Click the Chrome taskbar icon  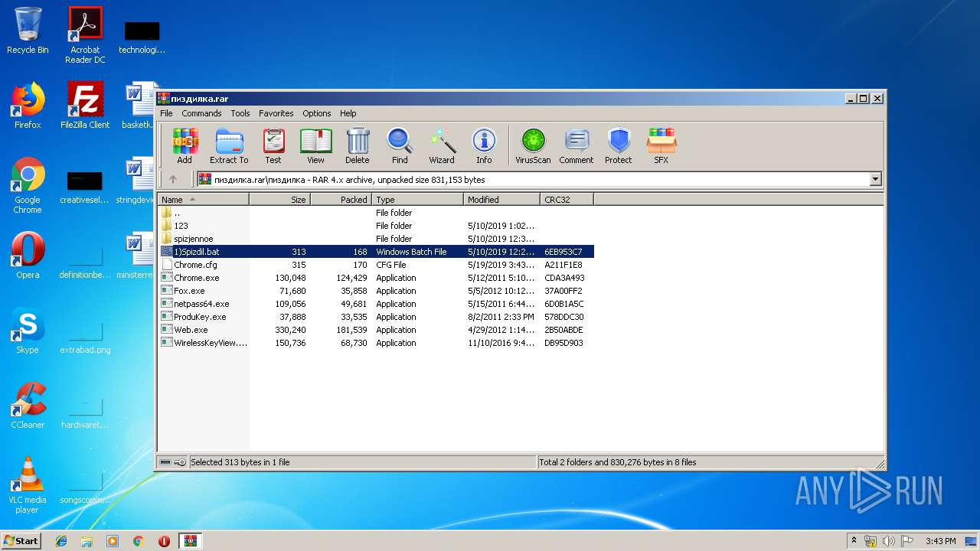139,541
